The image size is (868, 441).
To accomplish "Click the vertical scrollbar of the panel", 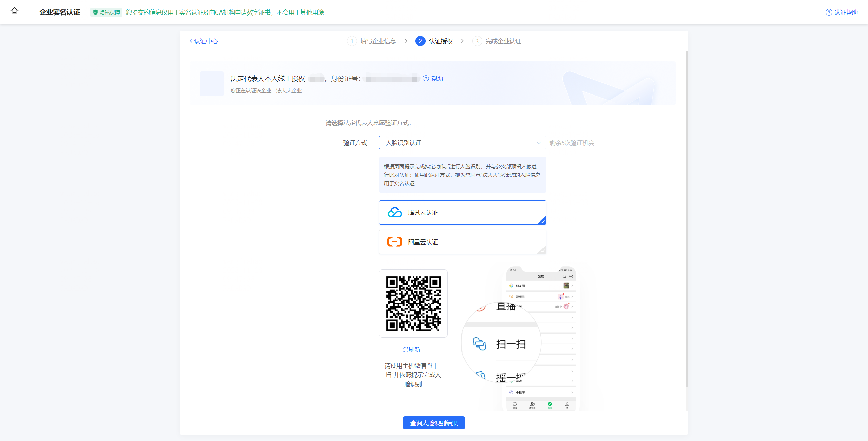I will [687, 219].
